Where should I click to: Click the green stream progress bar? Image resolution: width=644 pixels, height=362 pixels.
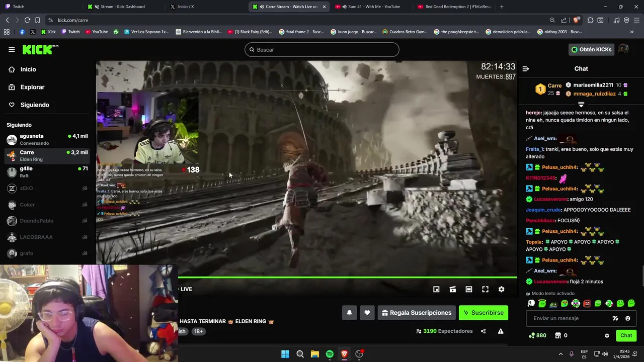click(347, 277)
